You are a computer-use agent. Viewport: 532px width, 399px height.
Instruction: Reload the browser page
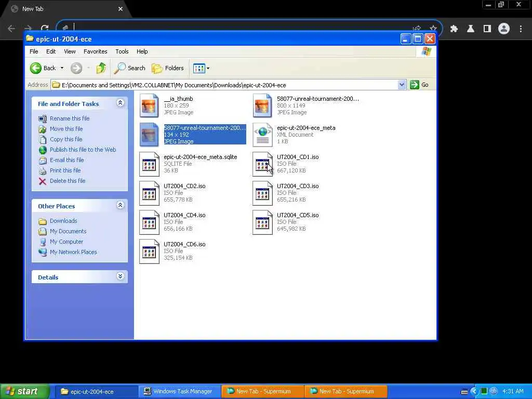45,28
